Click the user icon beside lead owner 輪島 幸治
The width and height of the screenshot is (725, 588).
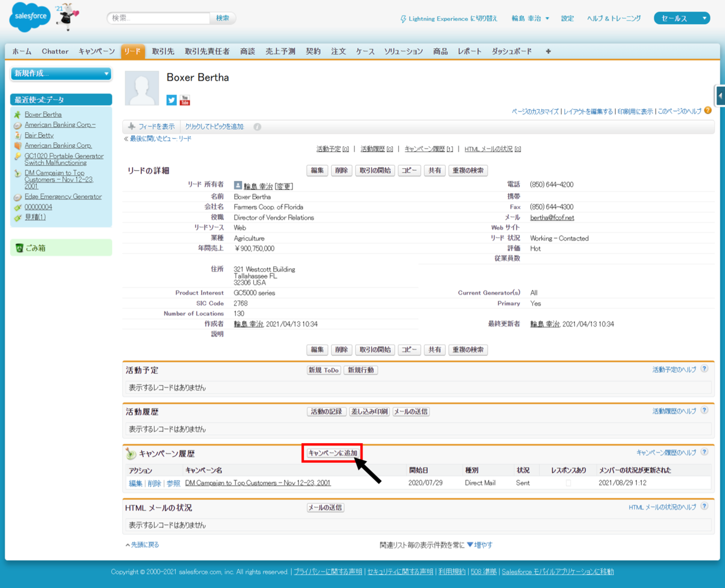coord(238,185)
